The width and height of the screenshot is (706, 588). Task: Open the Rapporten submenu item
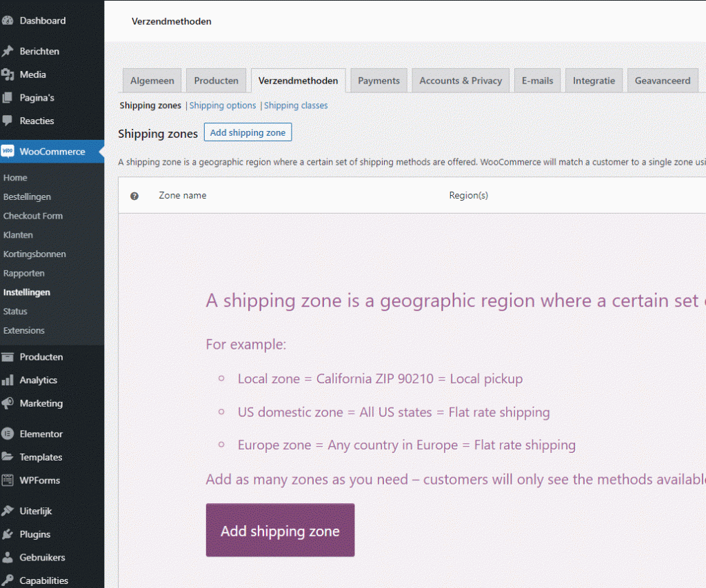click(24, 273)
